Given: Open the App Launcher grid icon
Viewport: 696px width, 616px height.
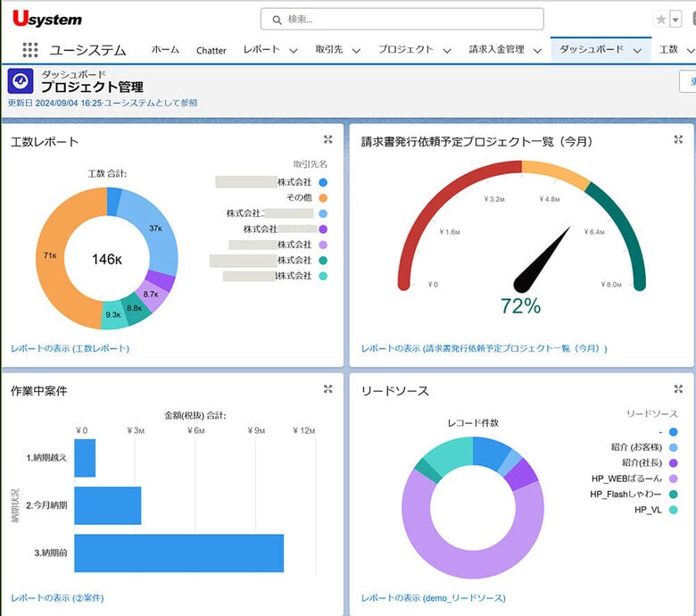Looking at the screenshot, I should pos(30,50).
